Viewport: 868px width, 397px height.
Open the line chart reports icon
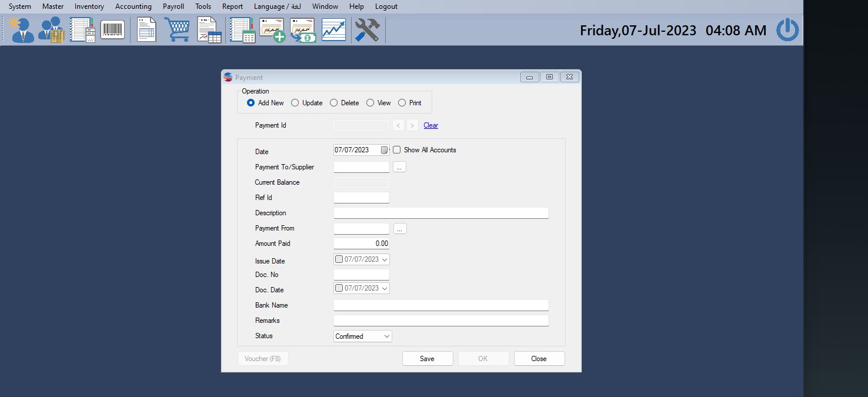click(333, 30)
